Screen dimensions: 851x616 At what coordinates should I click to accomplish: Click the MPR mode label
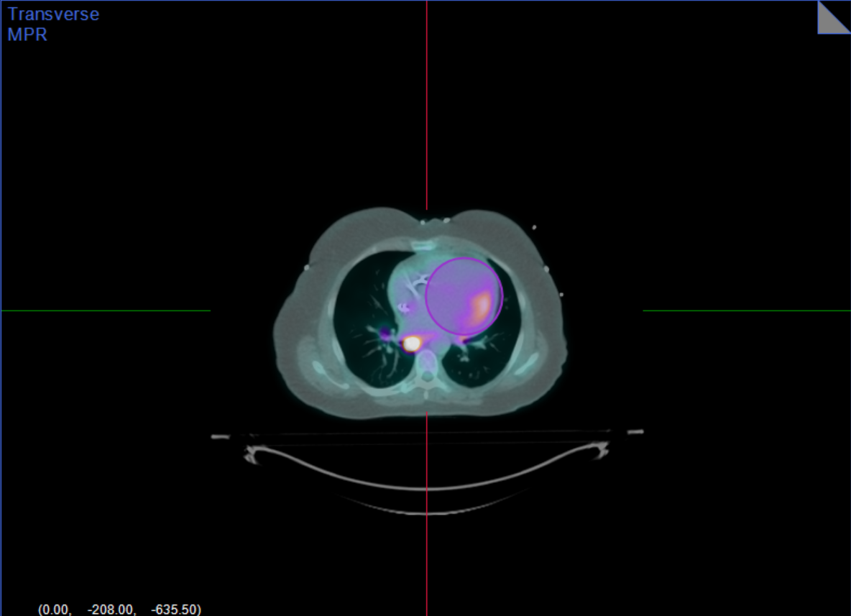(x=27, y=34)
